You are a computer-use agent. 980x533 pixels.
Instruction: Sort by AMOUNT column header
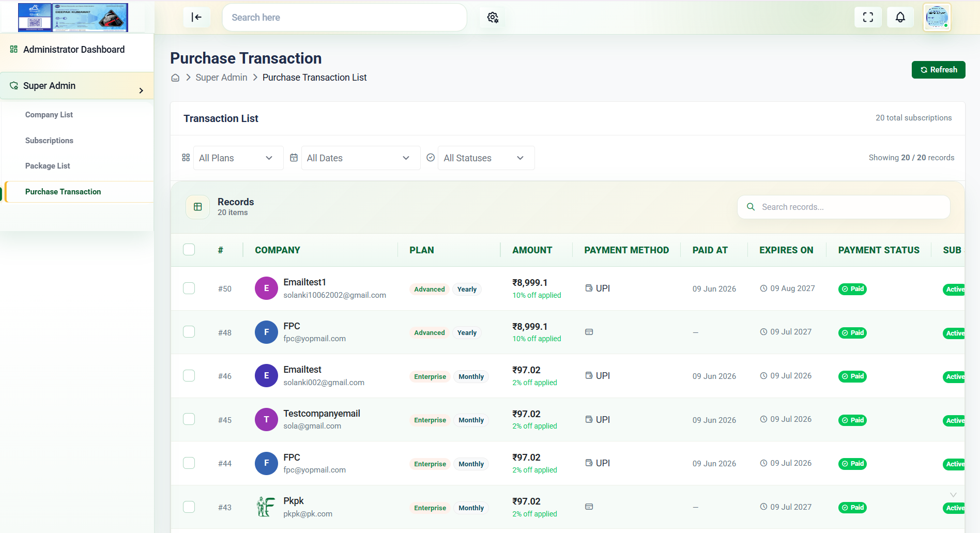[532, 250]
